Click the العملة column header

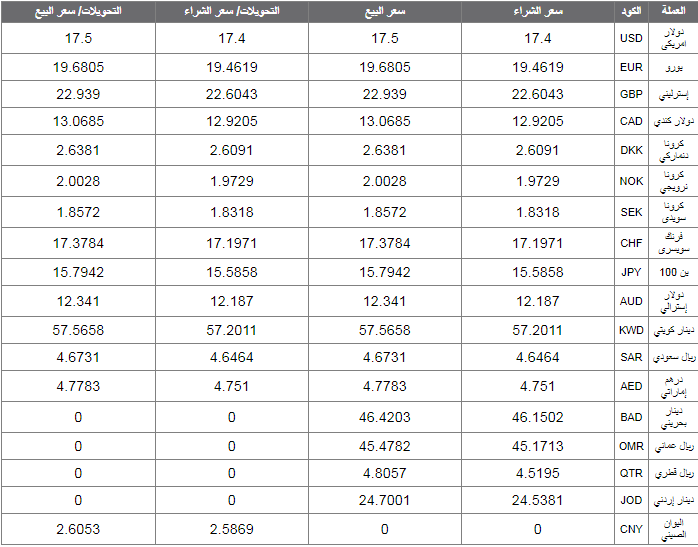(x=674, y=11)
